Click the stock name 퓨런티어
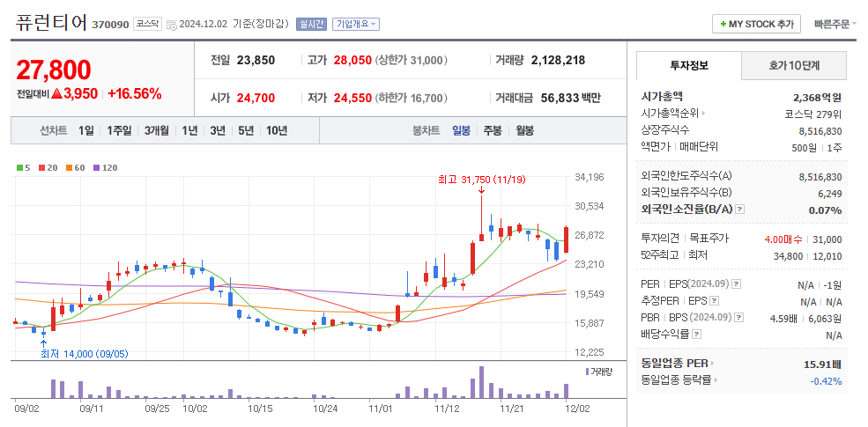 click(x=51, y=23)
